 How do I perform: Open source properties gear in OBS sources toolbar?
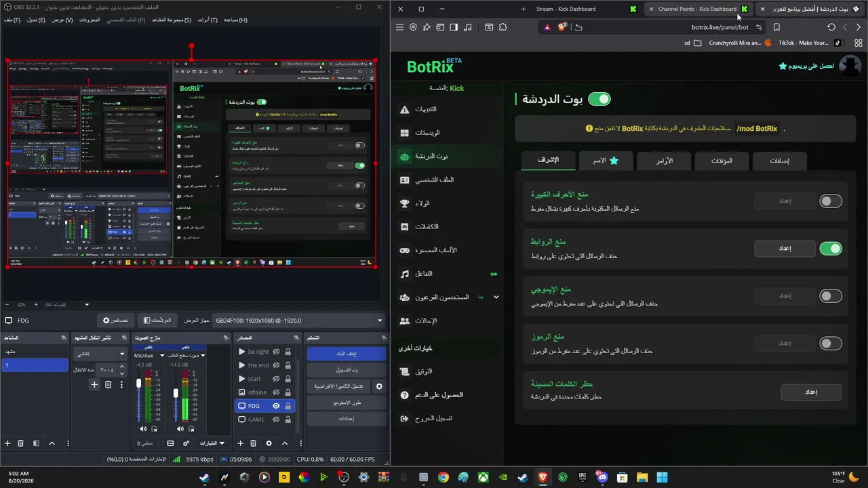(x=269, y=443)
